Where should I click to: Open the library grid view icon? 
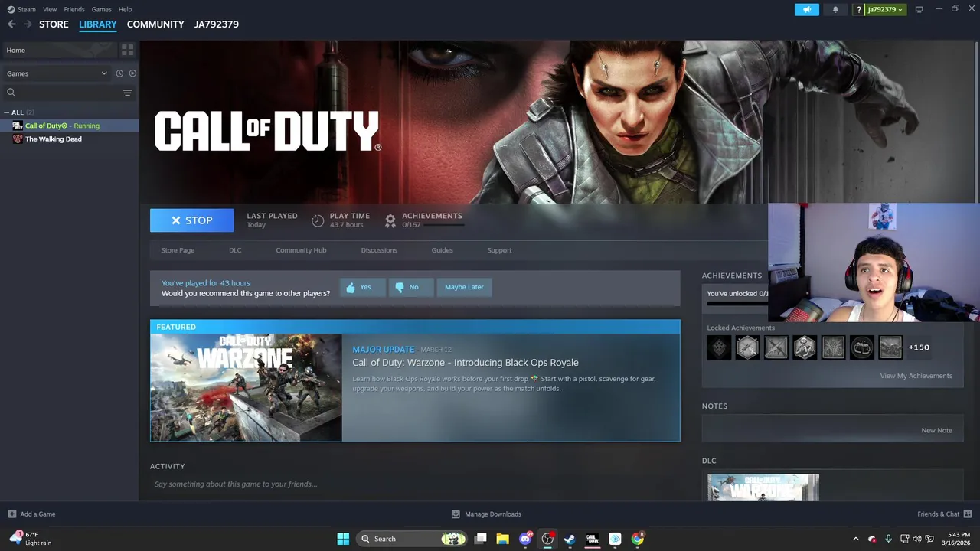pyautogui.click(x=127, y=50)
